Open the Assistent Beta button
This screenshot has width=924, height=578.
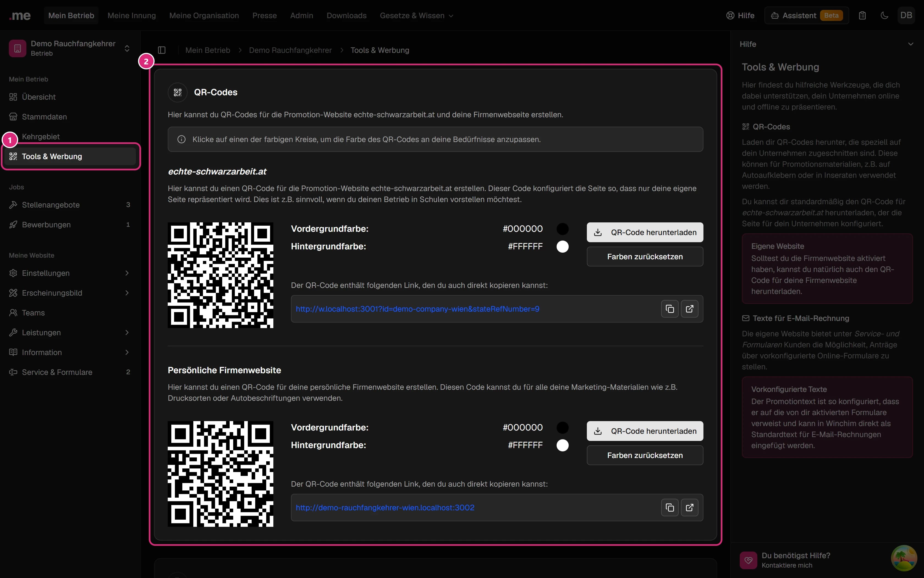click(806, 16)
